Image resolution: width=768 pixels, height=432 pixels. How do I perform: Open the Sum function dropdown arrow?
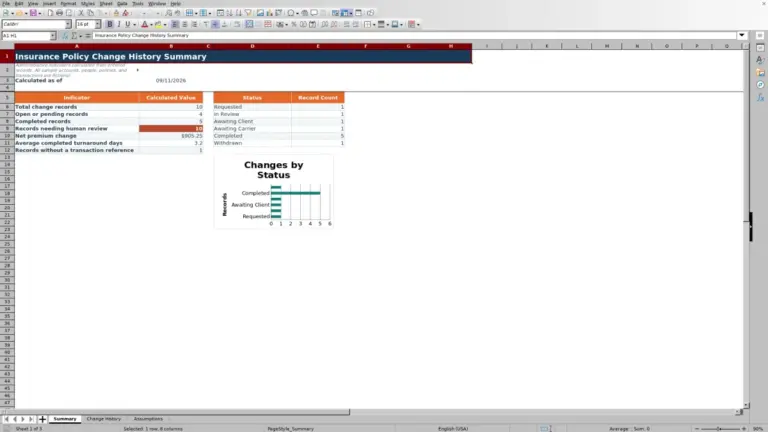80,36
